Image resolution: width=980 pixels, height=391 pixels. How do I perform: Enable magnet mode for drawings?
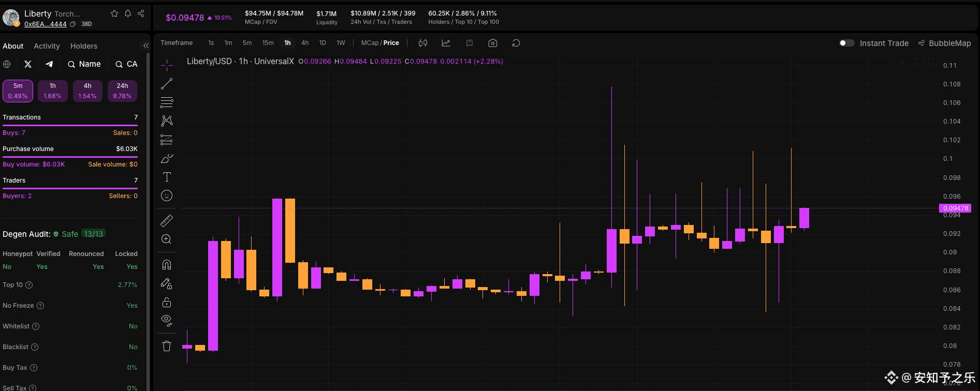pos(167,265)
